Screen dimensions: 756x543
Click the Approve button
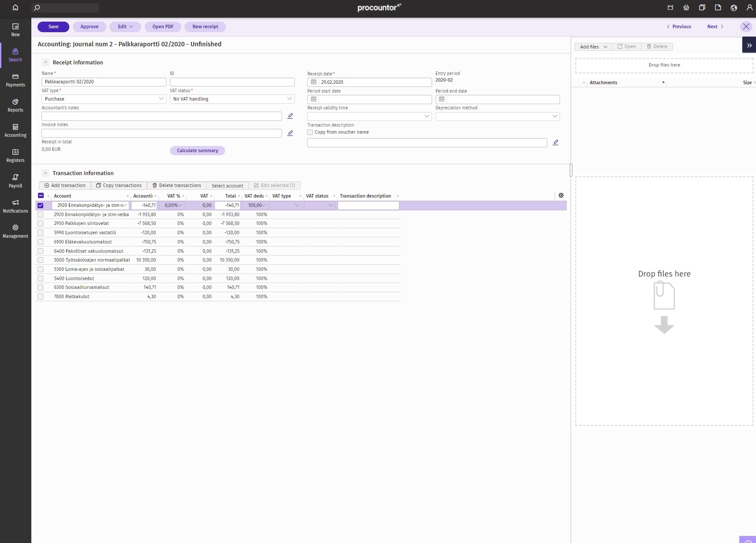point(89,26)
